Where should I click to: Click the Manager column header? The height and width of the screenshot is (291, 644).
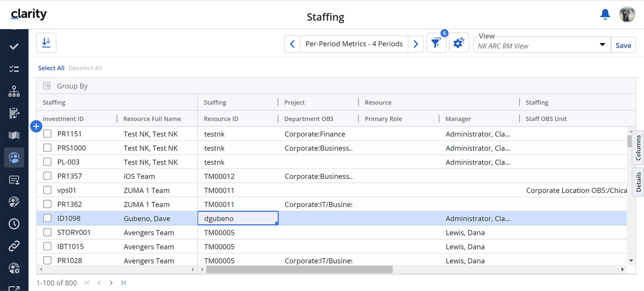point(458,119)
